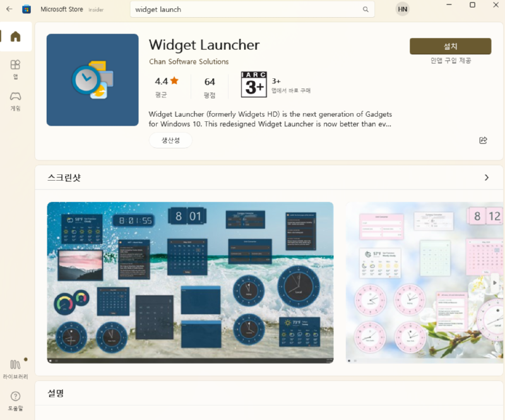The height and width of the screenshot is (420, 505).
Task: Select the 생산성 category tag
Action: click(170, 140)
